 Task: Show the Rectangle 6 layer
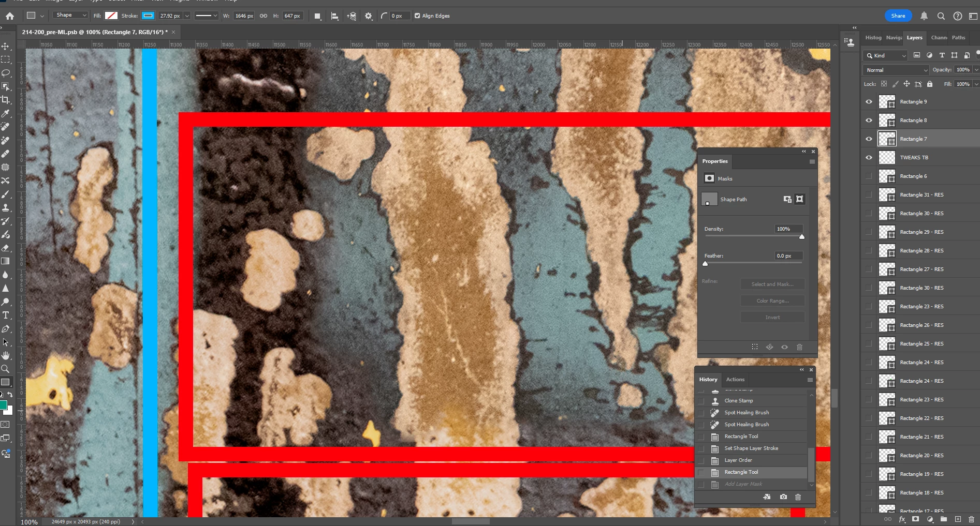tap(869, 176)
